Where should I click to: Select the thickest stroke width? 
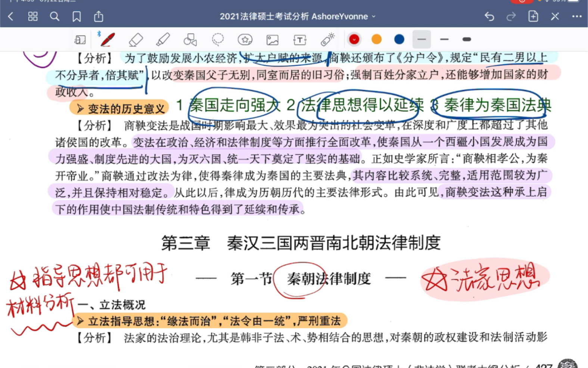pyautogui.click(x=467, y=39)
